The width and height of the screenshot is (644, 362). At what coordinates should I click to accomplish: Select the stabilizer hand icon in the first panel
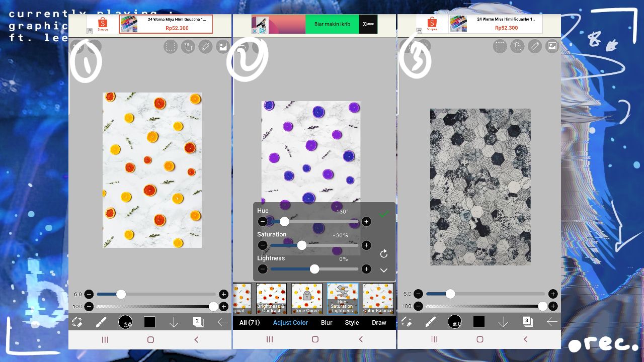point(188,47)
